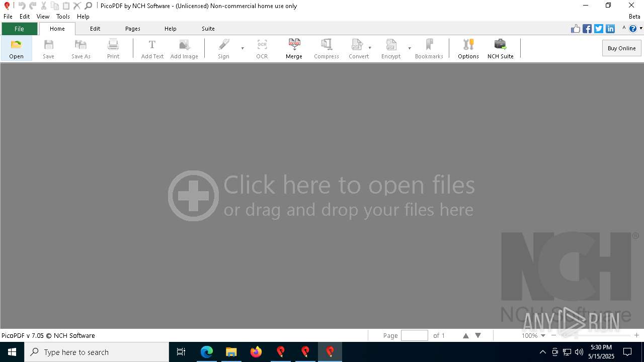The height and width of the screenshot is (362, 644).
Task: Open the Options settings icon
Action: tap(468, 45)
